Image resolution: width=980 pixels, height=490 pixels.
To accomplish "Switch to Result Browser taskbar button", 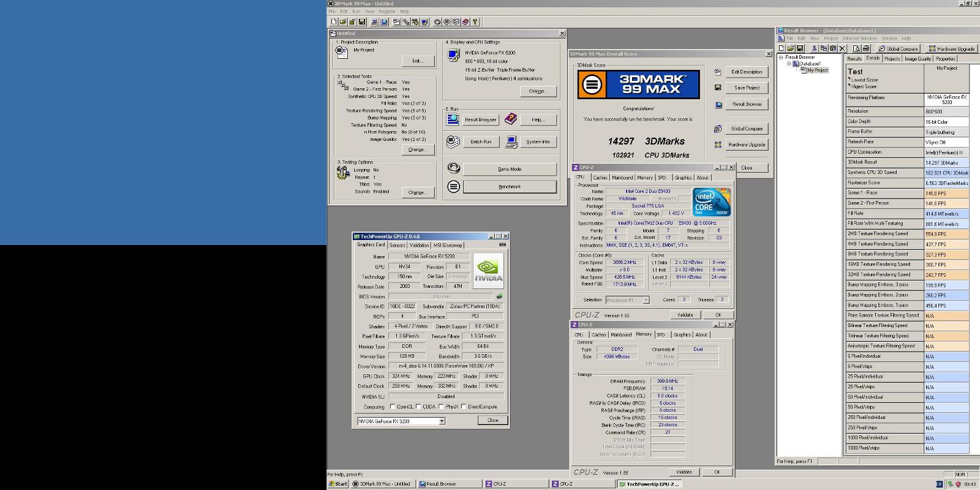I will click(x=449, y=484).
